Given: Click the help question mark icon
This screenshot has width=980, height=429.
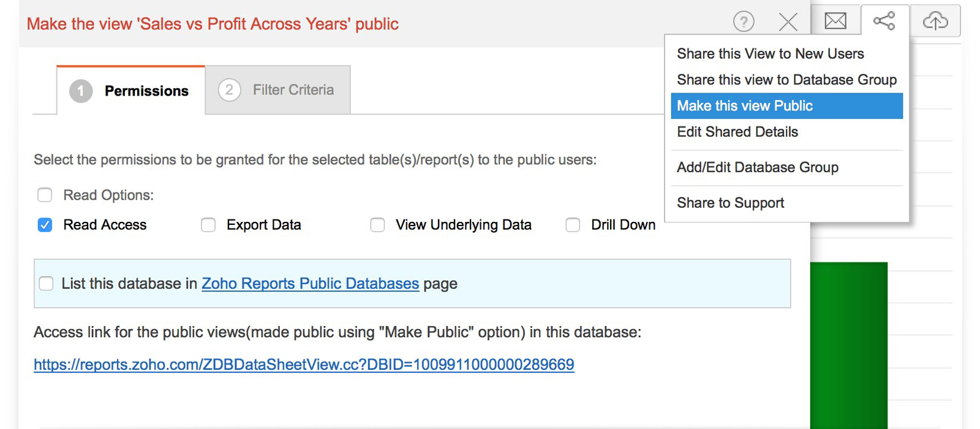Looking at the screenshot, I should point(744,23).
